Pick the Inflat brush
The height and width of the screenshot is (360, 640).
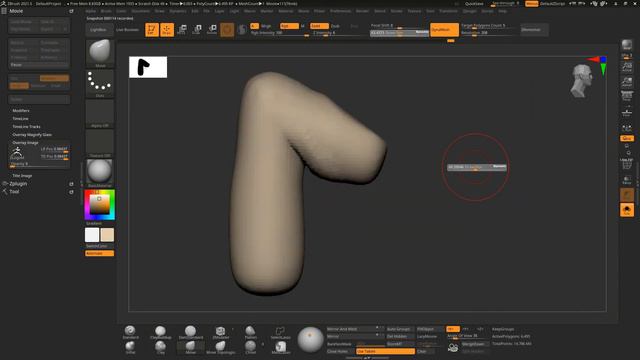click(130, 347)
